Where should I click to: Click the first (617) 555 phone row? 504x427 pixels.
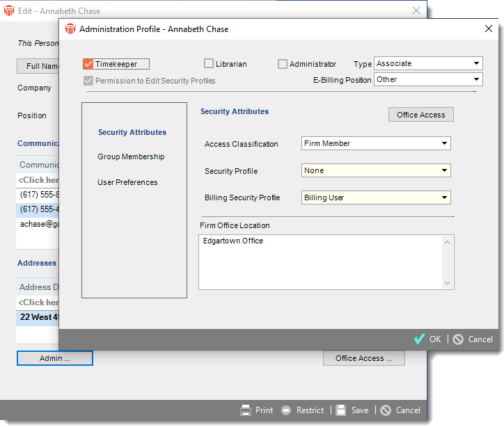38,195
